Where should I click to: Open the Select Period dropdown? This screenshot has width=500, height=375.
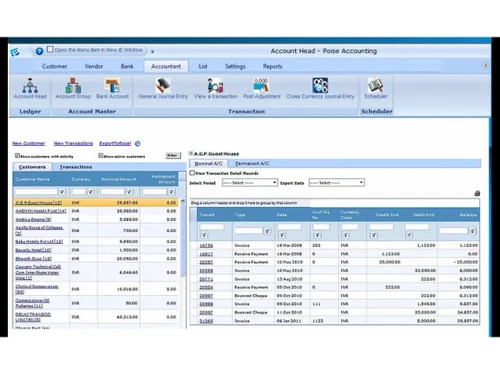250,183
